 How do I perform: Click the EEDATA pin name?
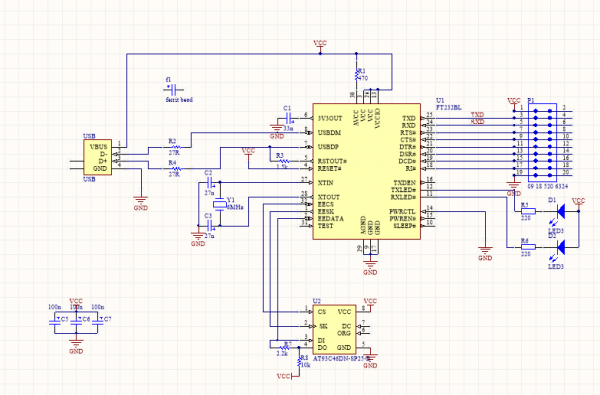point(331,219)
